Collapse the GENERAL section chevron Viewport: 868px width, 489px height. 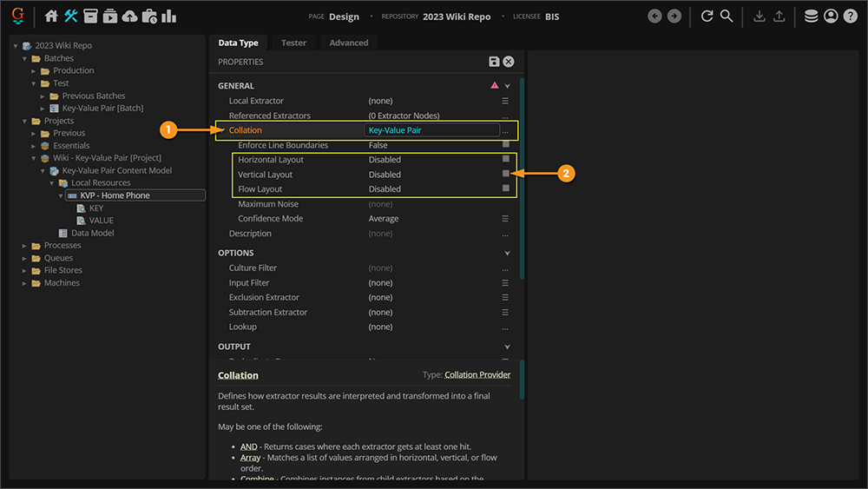click(507, 86)
